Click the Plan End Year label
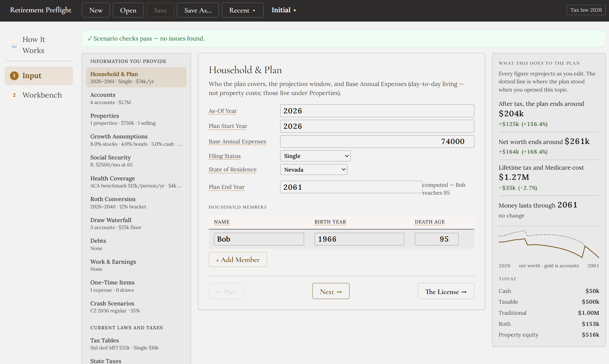The width and height of the screenshot is (609, 364). (227, 187)
